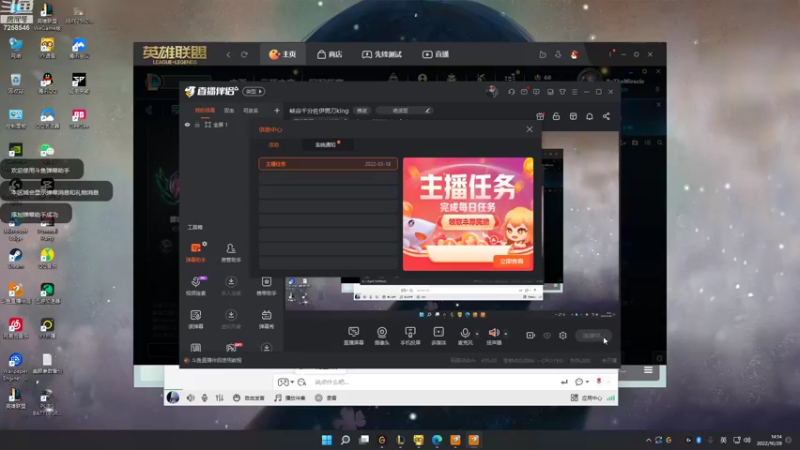This screenshot has width=800, height=450.
Task: Open streaming settings gear icon
Action: click(x=563, y=335)
